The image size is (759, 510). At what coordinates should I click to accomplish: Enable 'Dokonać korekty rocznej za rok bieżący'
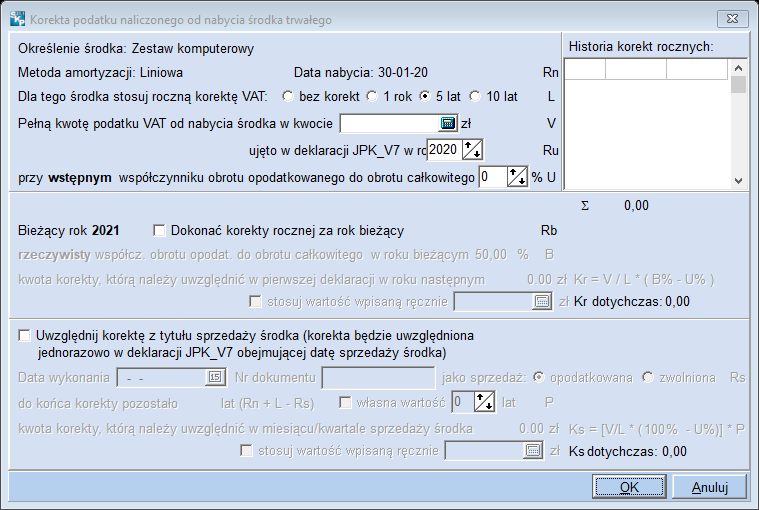click(x=159, y=230)
